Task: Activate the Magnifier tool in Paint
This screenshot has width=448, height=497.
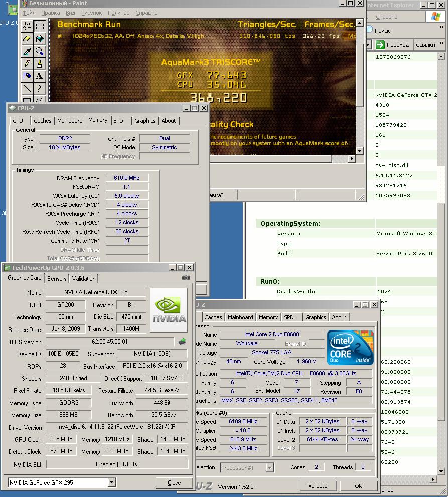Action: pos(40,51)
